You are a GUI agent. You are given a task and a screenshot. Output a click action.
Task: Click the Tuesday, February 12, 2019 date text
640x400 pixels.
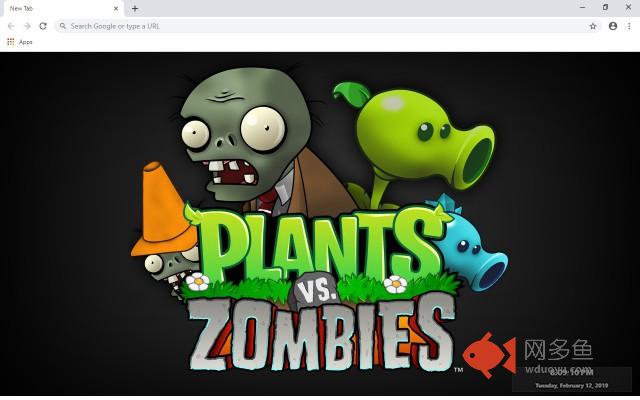tap(571, 385)
